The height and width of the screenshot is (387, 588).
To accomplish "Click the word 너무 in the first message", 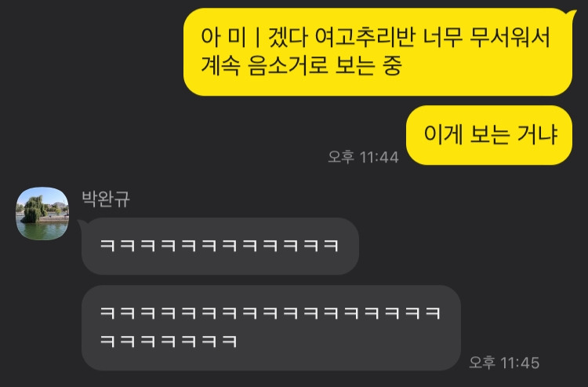I will [442, 37].
